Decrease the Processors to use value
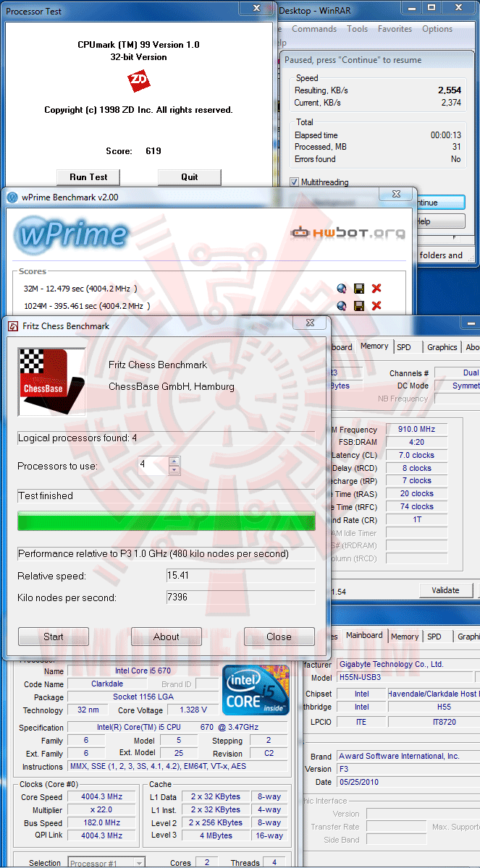The width and height of the screenshot is (480, 868). point(174,470)
